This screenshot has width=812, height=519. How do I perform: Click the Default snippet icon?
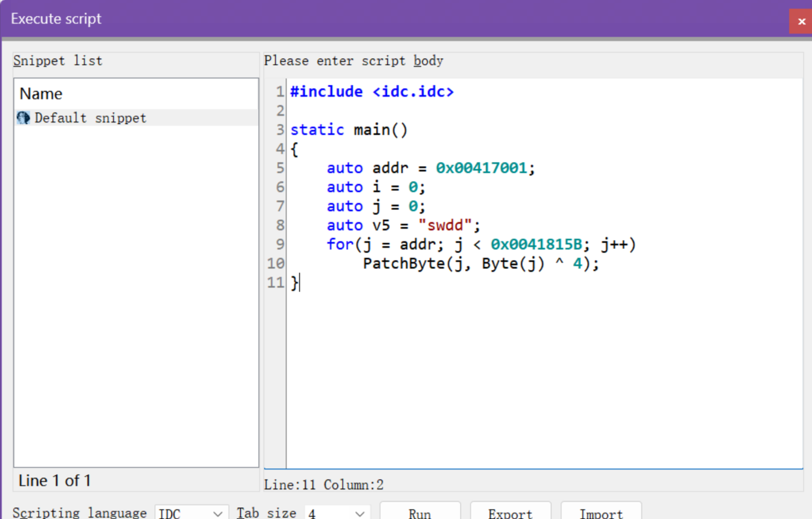23,118
